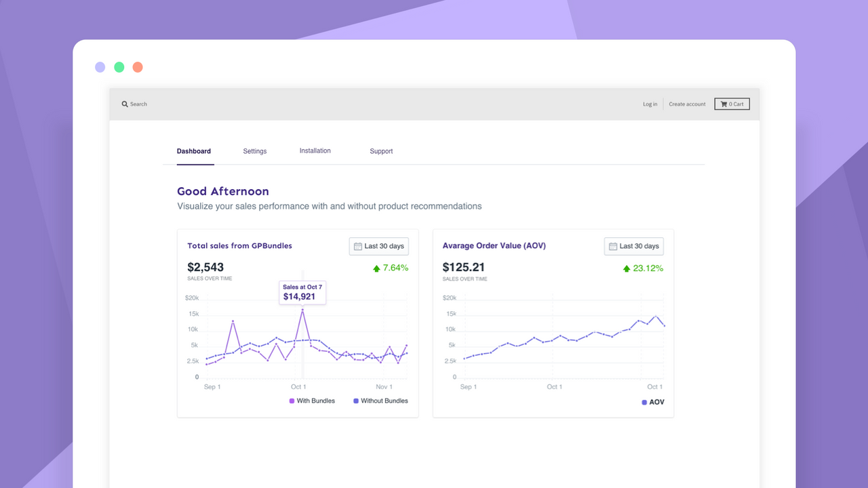The image size is (868, 488).
Task: Click the Create account link
Action: [687, 104]
